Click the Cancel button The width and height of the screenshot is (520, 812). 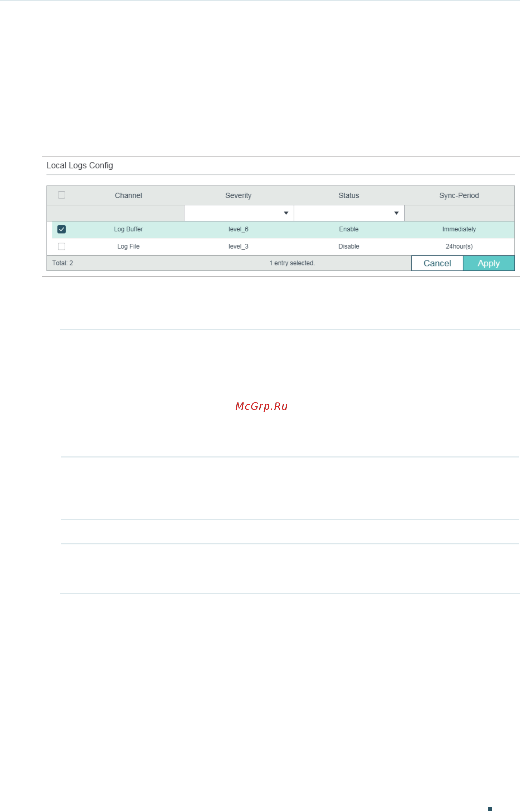pos(437,263)
